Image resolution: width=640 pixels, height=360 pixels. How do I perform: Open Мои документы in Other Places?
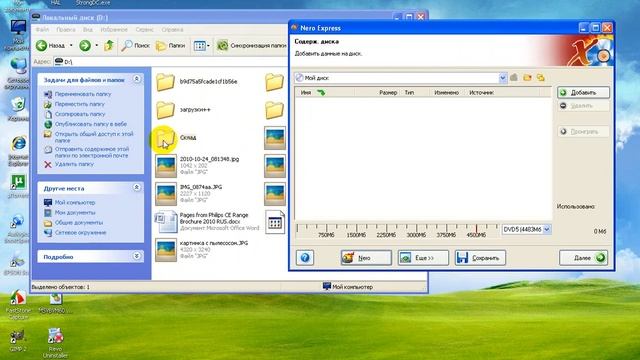pos(75,212)
